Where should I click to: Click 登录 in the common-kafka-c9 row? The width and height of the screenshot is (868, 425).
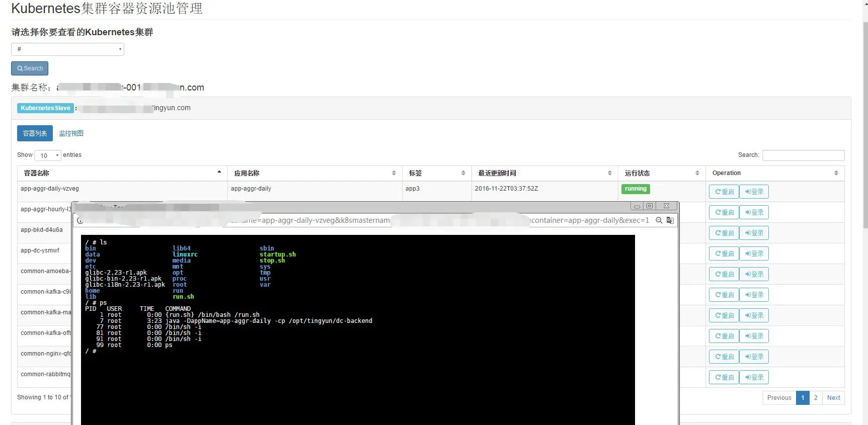coord(754,295)
